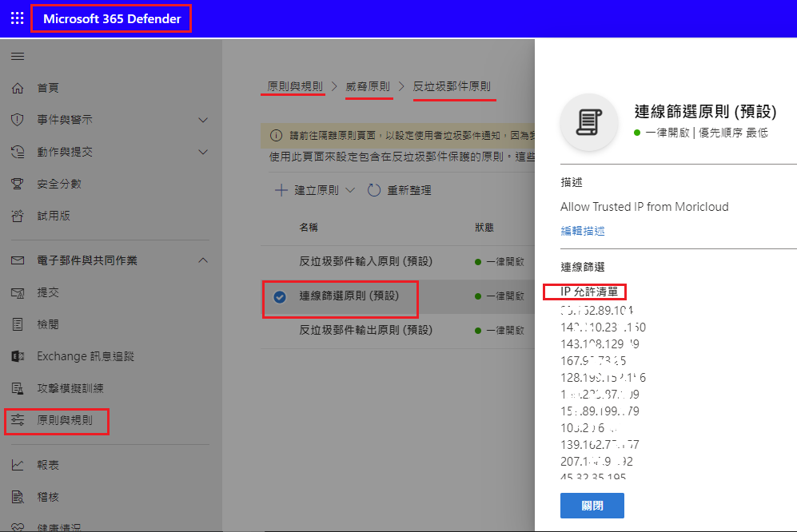Viewport: 797px width, 532px height.
Task: Click the 報表 chart icon
Action: pyautogui.click(x=18, y=465)
